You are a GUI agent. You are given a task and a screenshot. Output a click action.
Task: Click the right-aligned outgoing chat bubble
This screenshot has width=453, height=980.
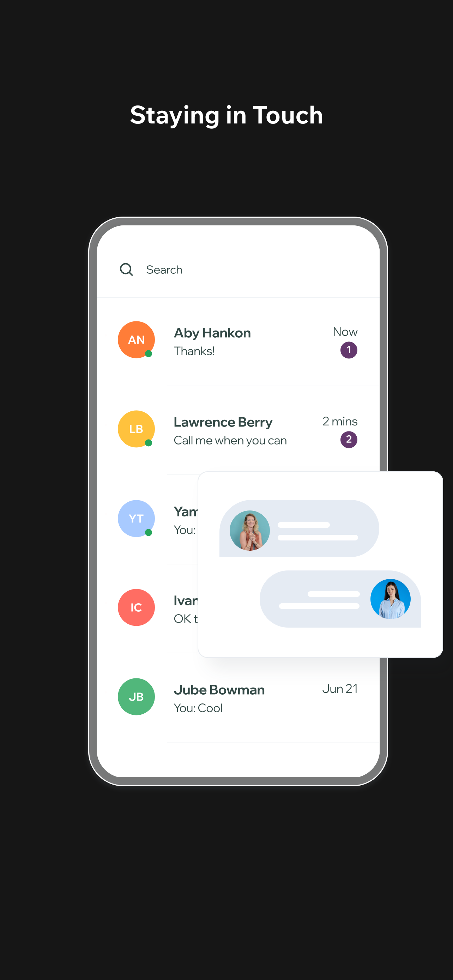[340, 599]
